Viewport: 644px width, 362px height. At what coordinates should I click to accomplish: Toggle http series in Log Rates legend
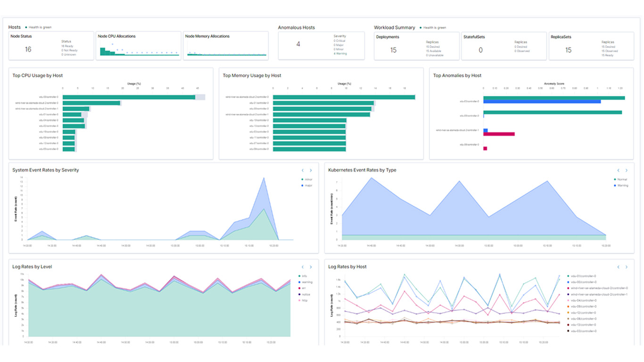(x=303, y=300)
